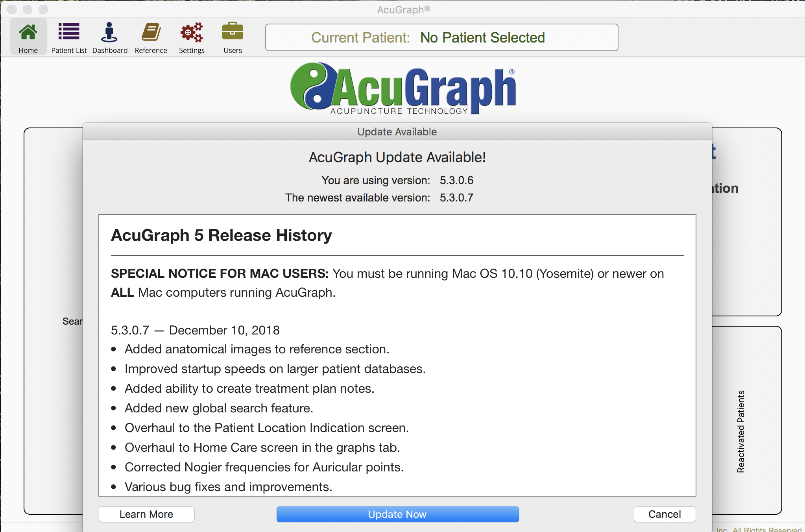
Task: Click the 'AcuGraph 5 Release History' heading
Action: pos(221,235)
